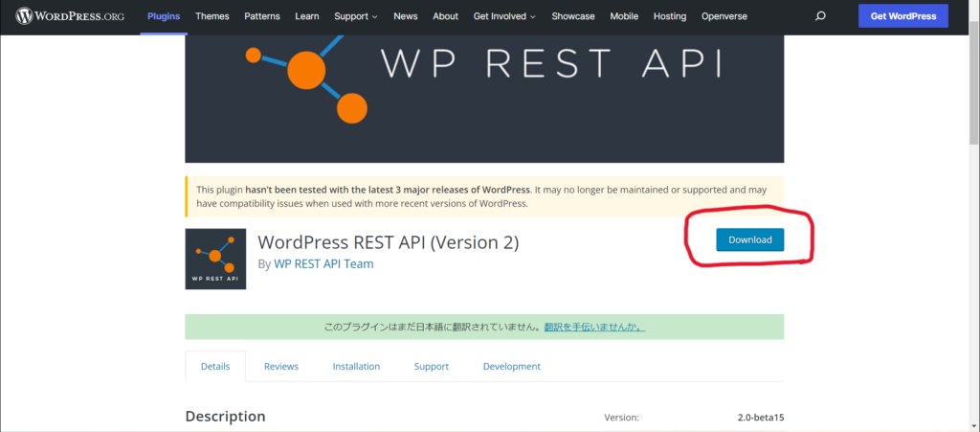This screenshot has width=980, height=432.
Task: Click the version value 2.0-beta15
Action: [761, 418]
